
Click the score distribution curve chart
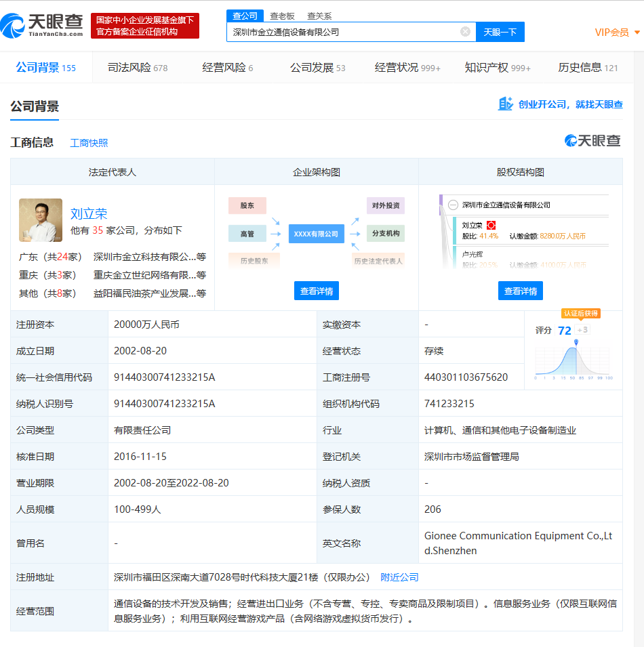pos(573,360)
